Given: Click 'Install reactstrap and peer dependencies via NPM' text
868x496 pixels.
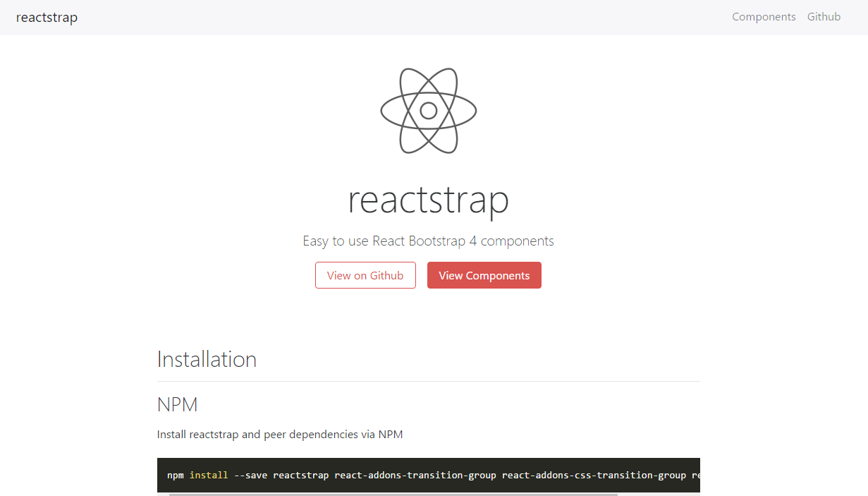Looking at the screenshot, I should 280,435.
